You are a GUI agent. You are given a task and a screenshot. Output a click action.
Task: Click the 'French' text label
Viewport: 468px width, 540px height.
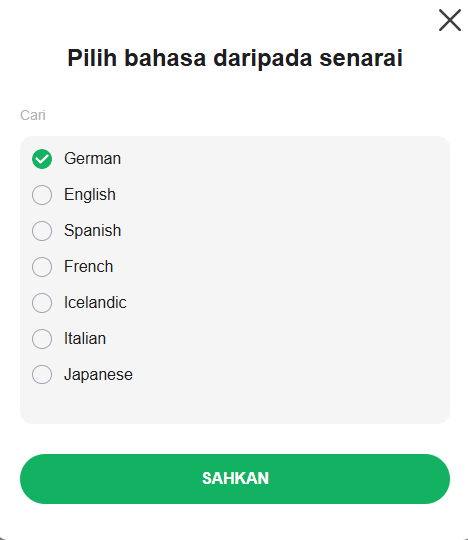click(89, 267)
